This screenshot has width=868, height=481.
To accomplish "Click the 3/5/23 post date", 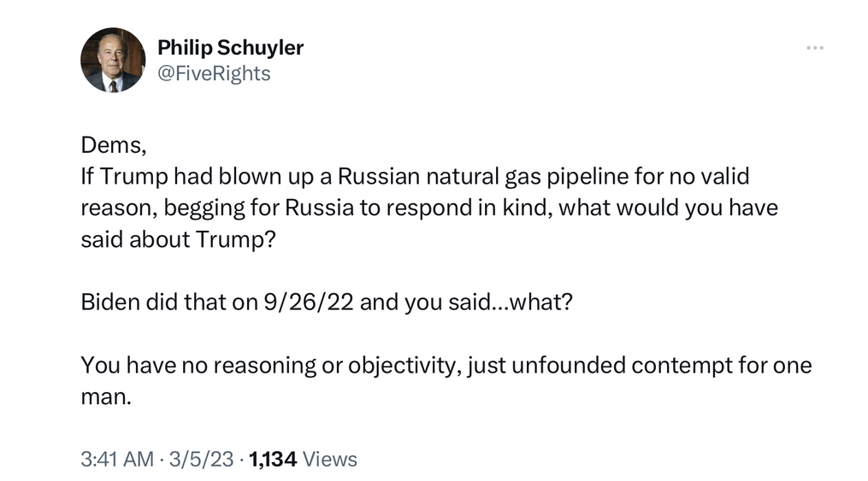I will [x=202, y=459].
